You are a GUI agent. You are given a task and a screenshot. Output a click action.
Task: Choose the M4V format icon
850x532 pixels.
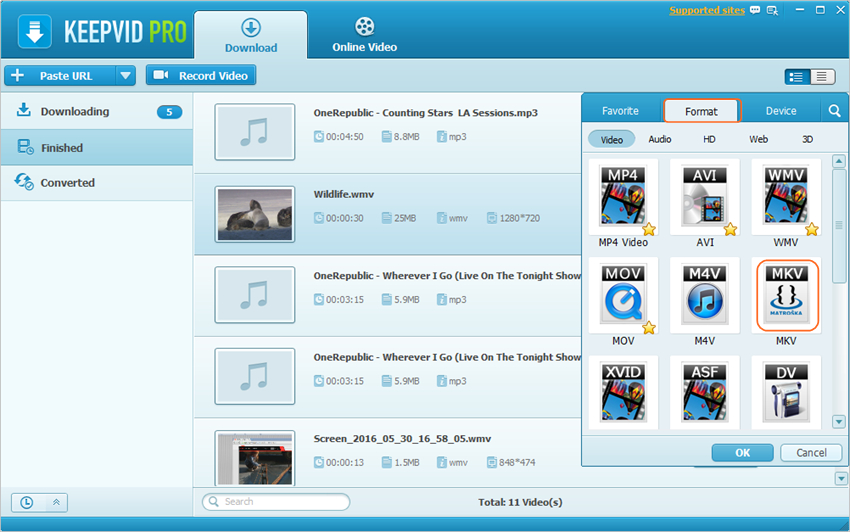704,295
